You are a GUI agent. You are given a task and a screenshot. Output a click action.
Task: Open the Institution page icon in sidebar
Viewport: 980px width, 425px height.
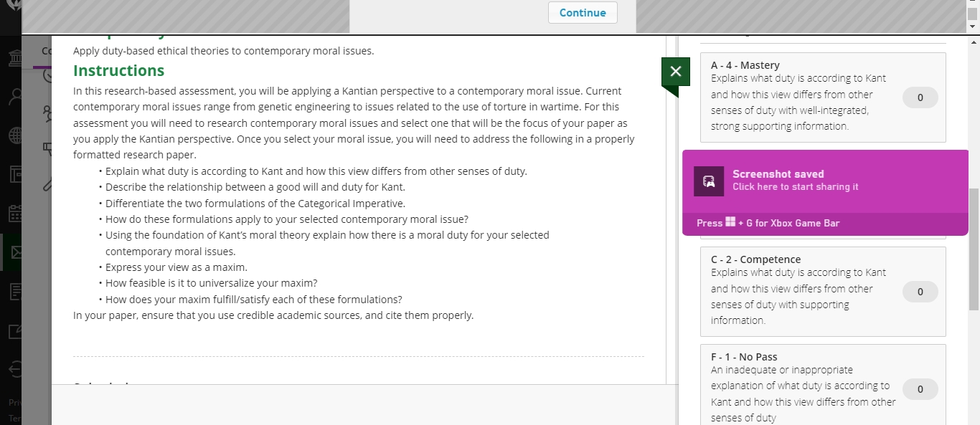point(14,59)
